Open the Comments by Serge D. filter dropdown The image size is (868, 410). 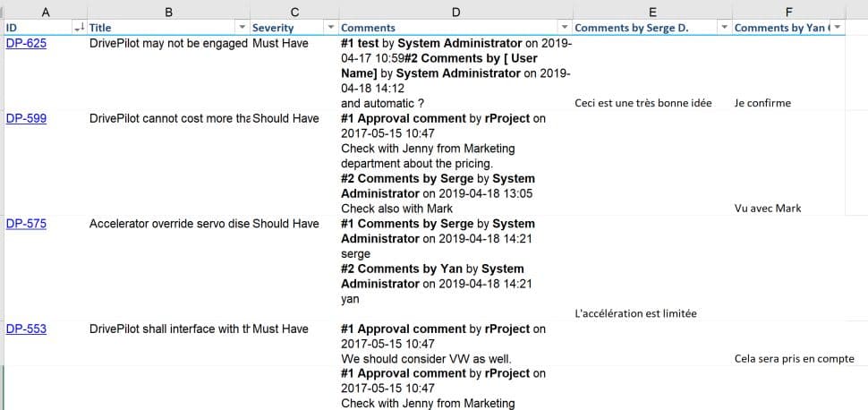724,29
